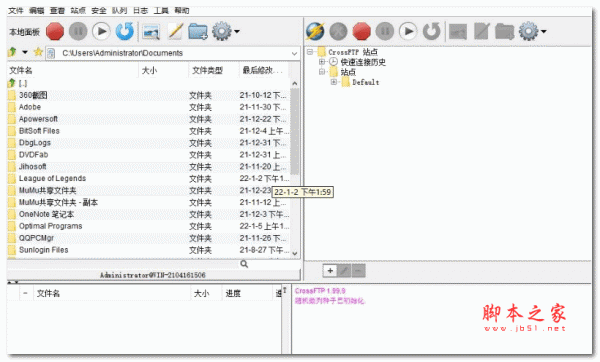The image size is (600, 362).
Task: Expand the Default site folder node
Action: (334, 82)
